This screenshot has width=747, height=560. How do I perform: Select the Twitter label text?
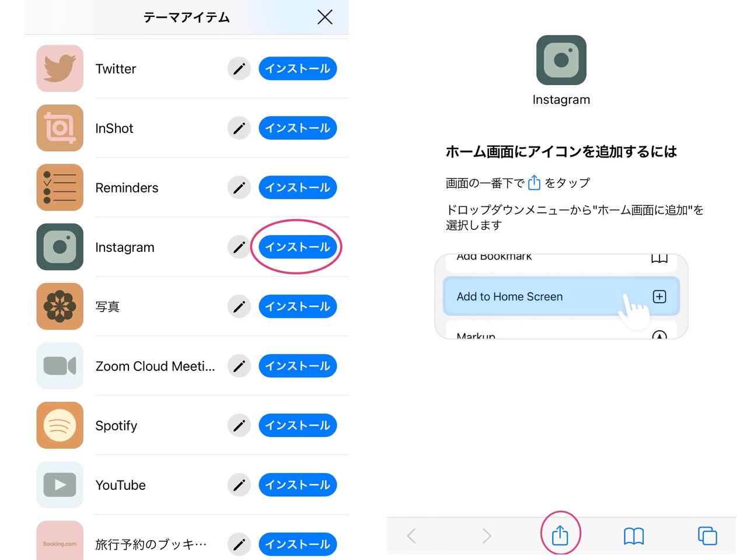(x=116, y=69)
